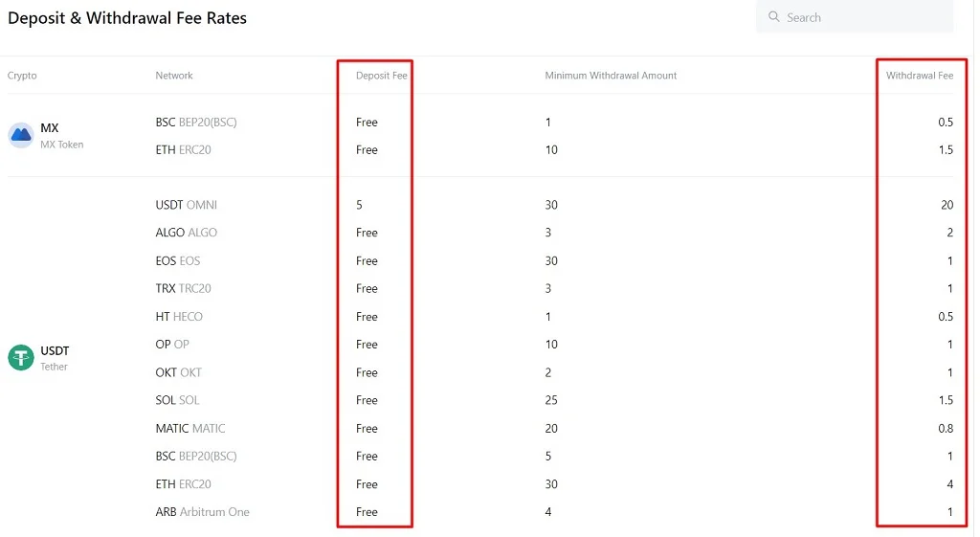Click the SOL SOL network entry

coord(177,400)
